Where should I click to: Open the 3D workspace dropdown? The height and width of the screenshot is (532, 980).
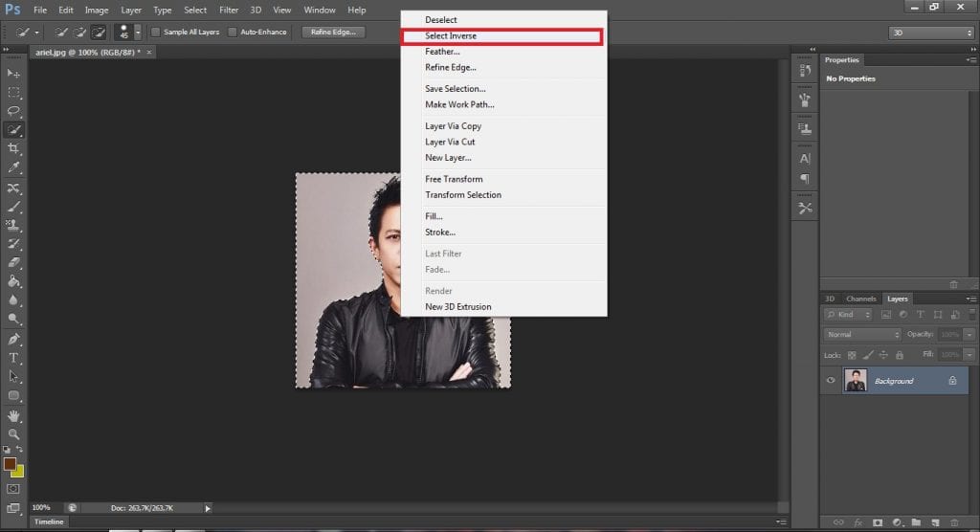(x=930, y=33)
